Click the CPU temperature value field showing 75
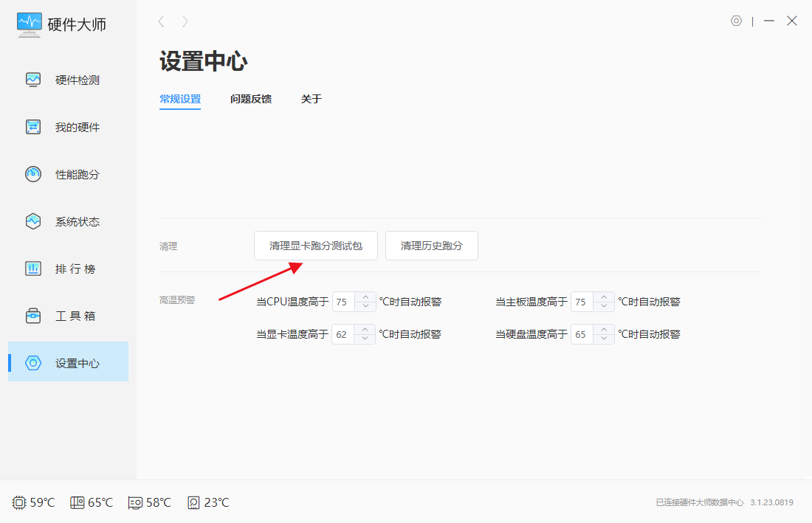This screenshot has width=812, height=523. pos(343,302)
